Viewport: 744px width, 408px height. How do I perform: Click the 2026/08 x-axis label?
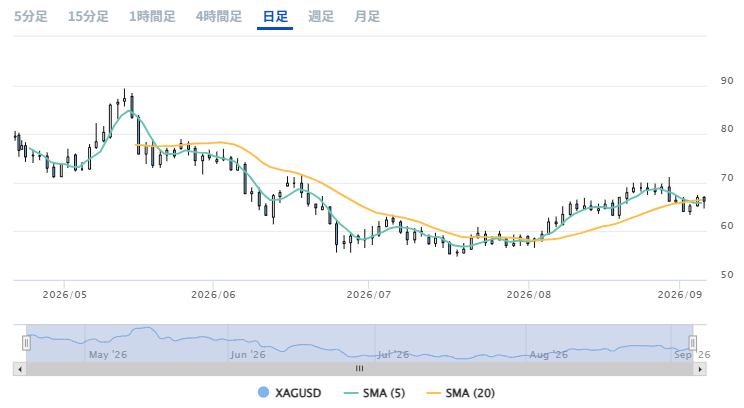(529, 295)
